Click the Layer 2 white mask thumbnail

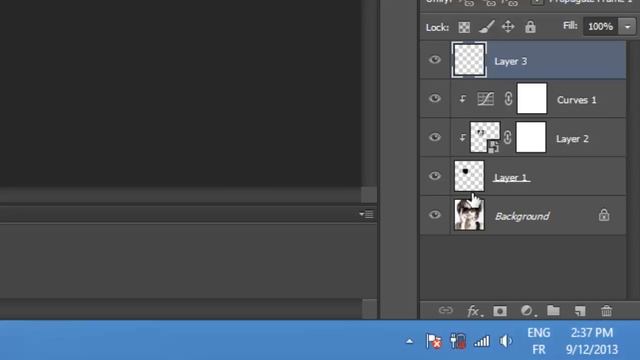point(531,137)
